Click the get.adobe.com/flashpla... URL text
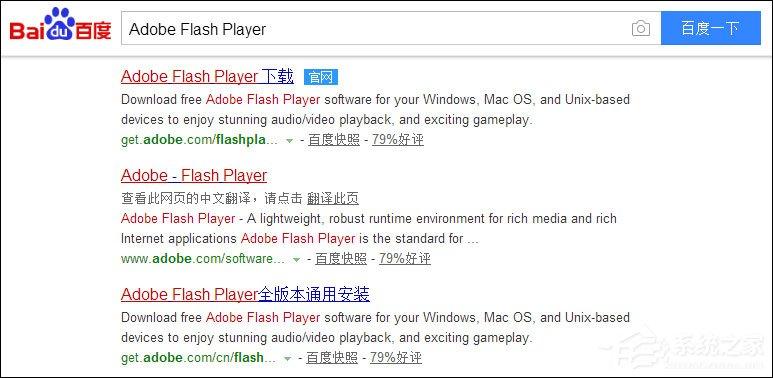 (199, 140)
